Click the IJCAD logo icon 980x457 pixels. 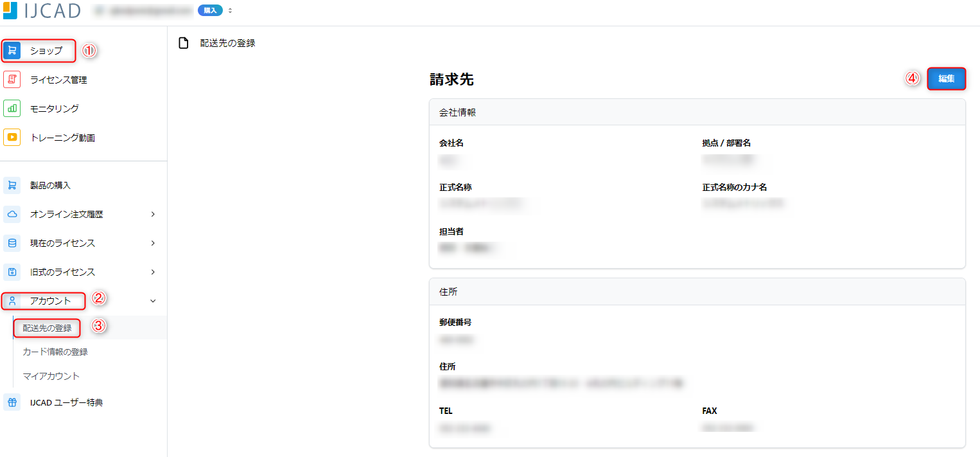point(10,10)
